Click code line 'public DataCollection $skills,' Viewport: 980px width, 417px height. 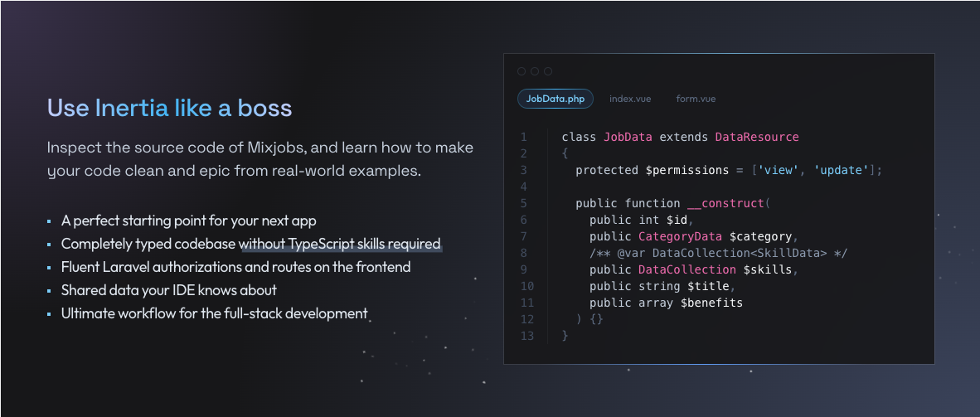[694, 269]
